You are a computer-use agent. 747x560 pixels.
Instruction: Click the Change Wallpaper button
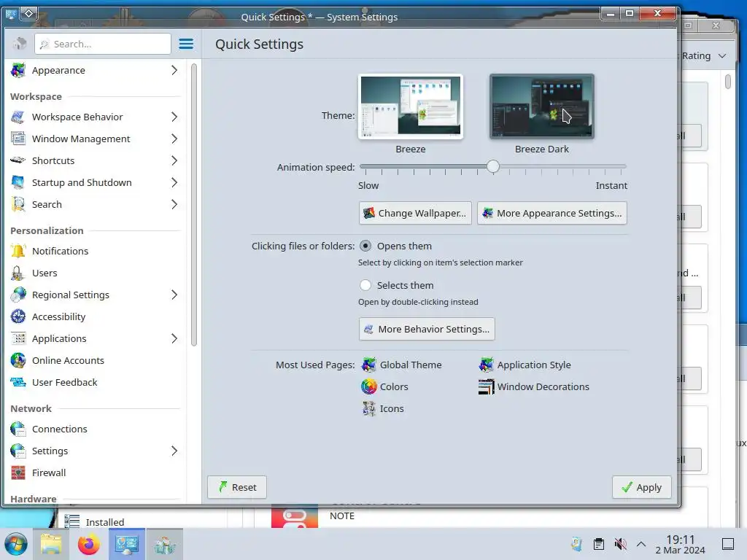[x=415, y=213]
